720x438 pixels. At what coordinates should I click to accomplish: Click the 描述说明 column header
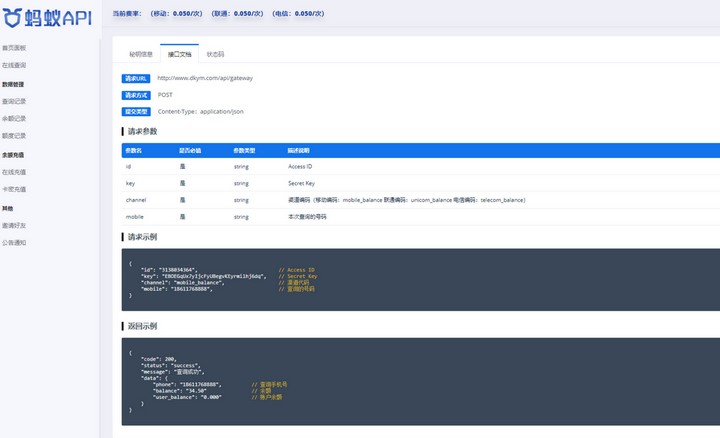click(298, 151)
